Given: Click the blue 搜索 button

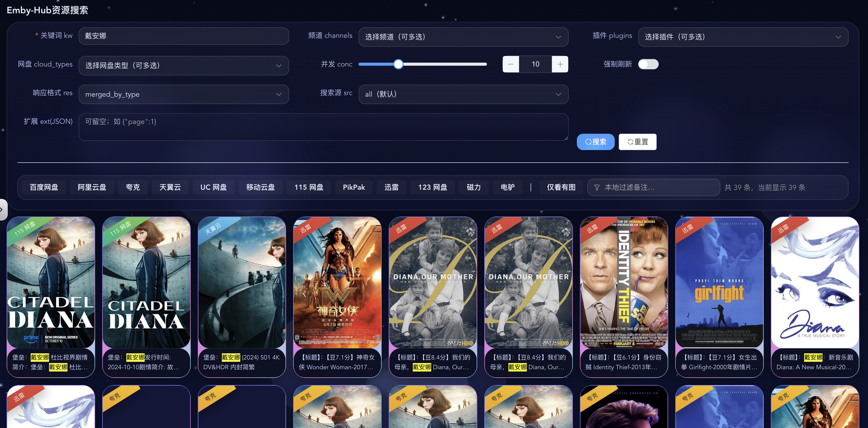Looking at the screenshot, I should tap(595, 142).
